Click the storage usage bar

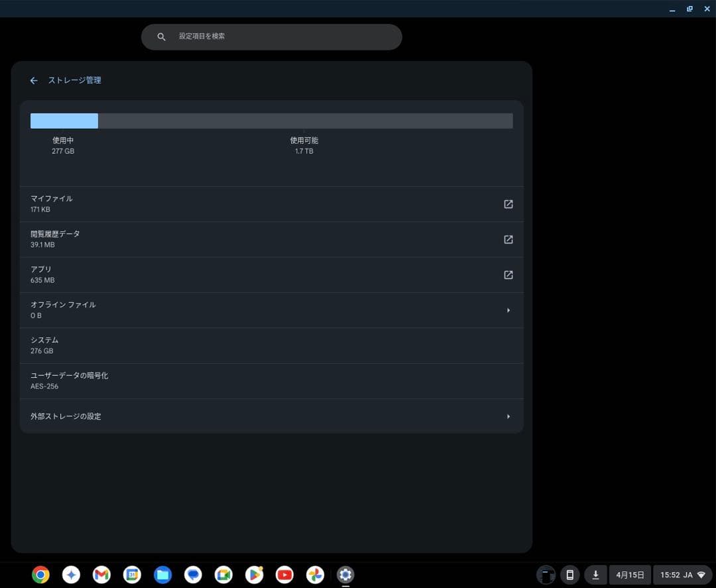coord(272,120)
